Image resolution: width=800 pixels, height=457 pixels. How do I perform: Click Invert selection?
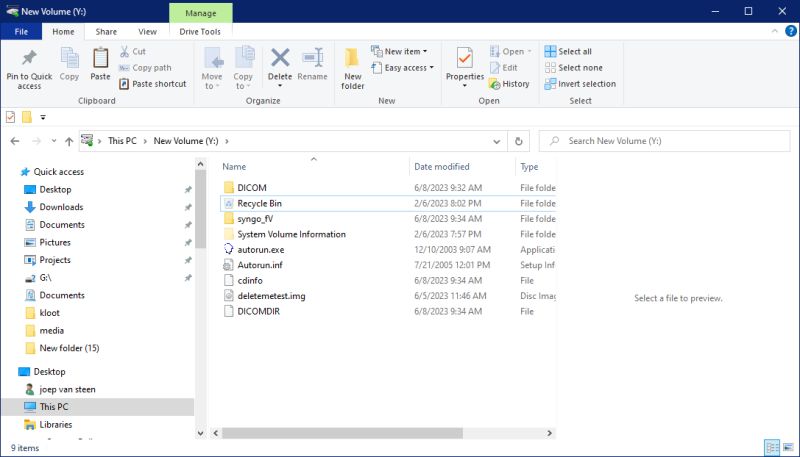coord(580,84)
